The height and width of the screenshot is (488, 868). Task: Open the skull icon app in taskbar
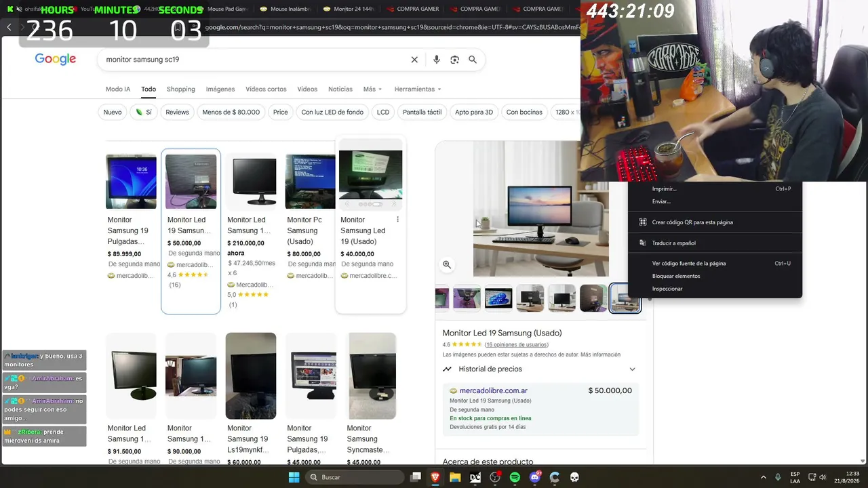(574, 477)
